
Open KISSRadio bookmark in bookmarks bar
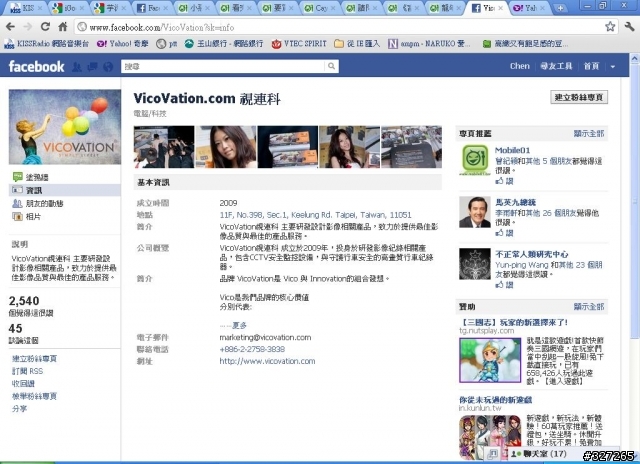[x=46, y=44]
